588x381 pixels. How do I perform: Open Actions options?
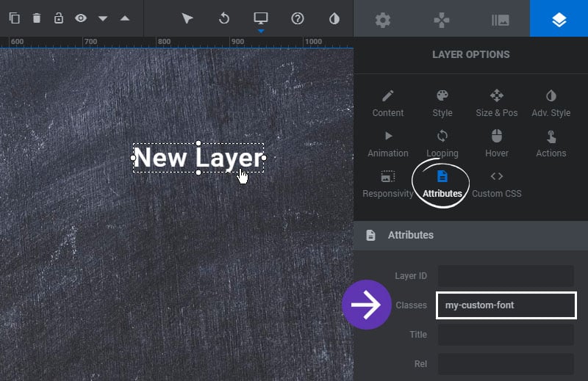551,144
